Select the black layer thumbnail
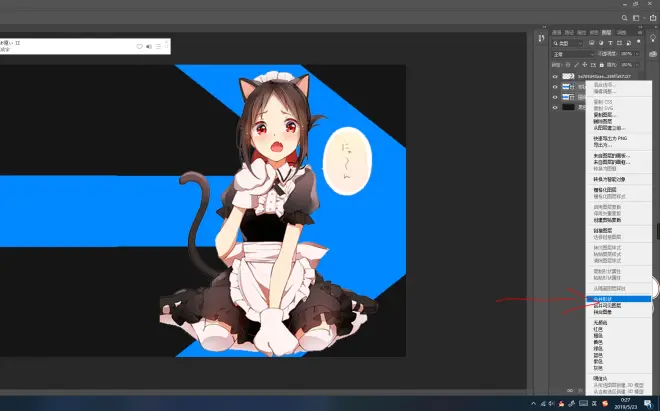 (x=568, y=107)
